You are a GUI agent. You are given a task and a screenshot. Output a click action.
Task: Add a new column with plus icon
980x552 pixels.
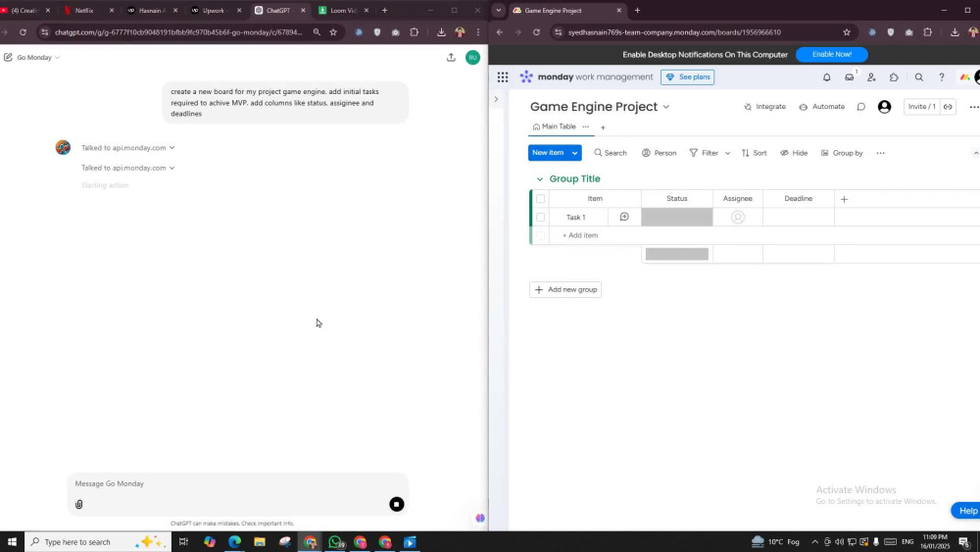(x=844, y=199)
